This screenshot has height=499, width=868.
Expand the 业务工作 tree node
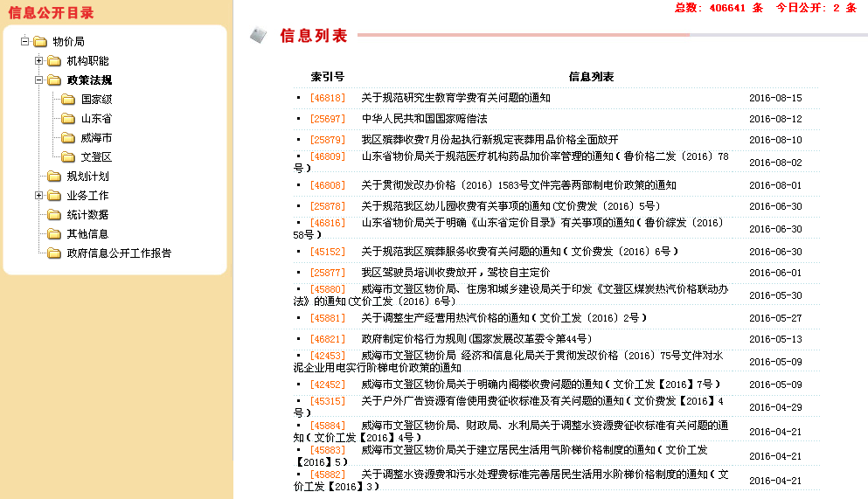(x=38, y=196)
